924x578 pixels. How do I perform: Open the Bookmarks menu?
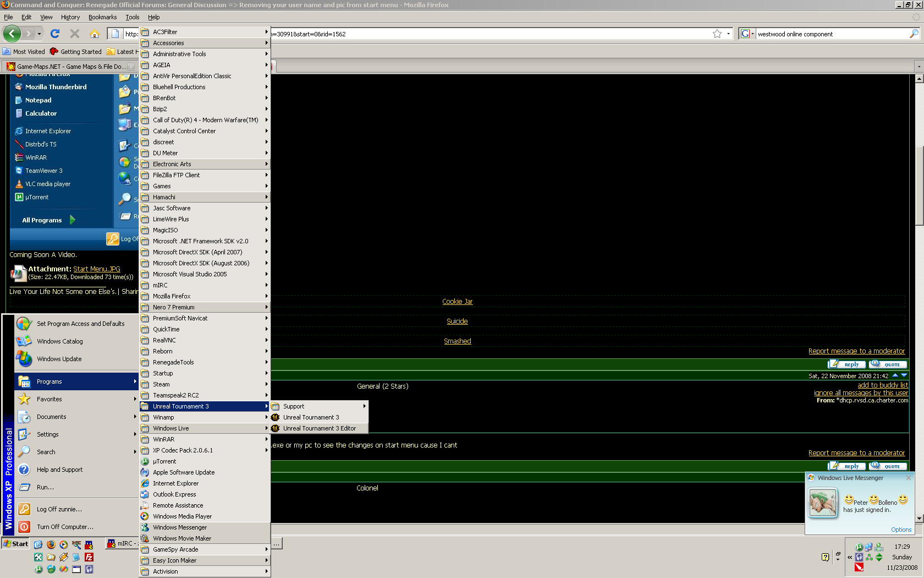pos(102,17)
